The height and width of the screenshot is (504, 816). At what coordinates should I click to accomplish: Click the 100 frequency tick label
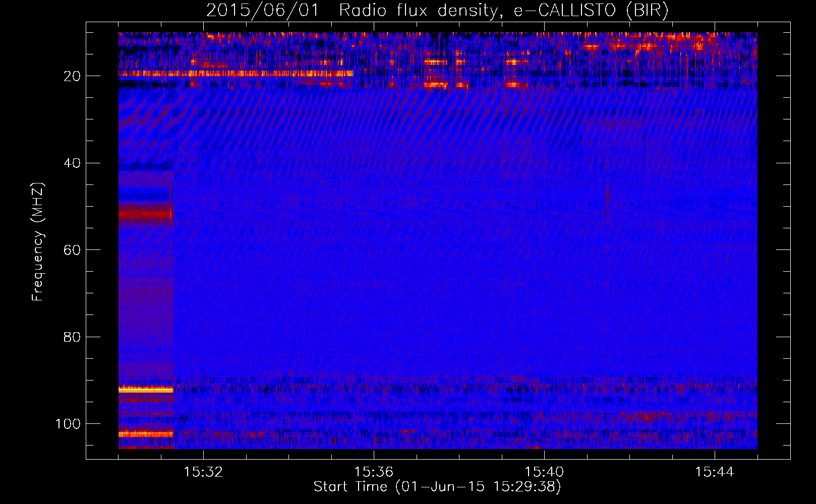[x=68, y=424]
